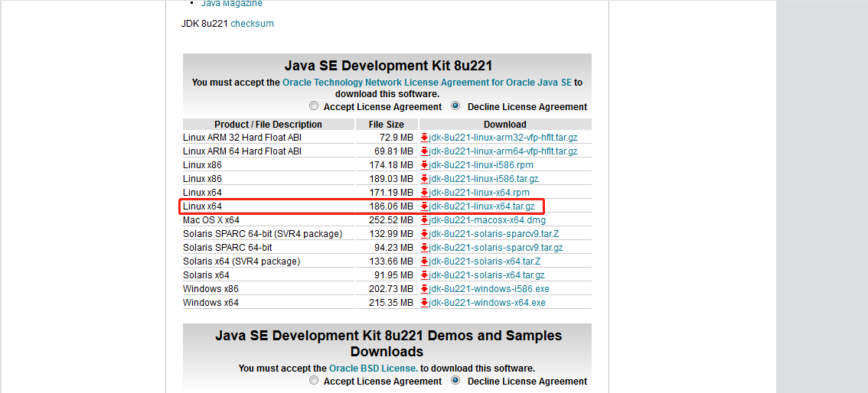
Task: Download jdk-8u221-linux-i586.tar.gz file link
Action: 484,179
